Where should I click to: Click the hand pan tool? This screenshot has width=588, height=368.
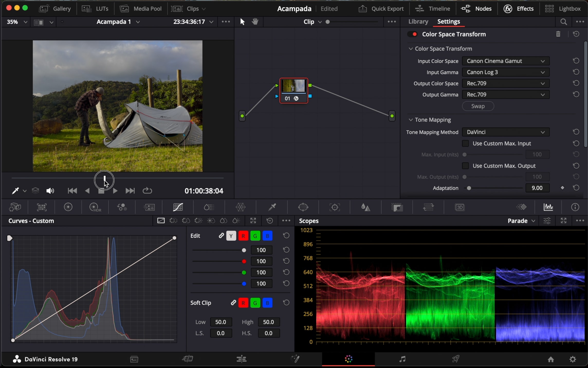[255, 22]
